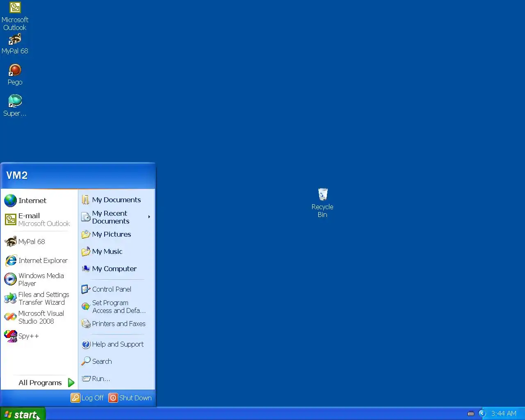The height and width of the screenshot is (420, 525).
Task: Open My Documents folder
Action: tap(116, 200)
